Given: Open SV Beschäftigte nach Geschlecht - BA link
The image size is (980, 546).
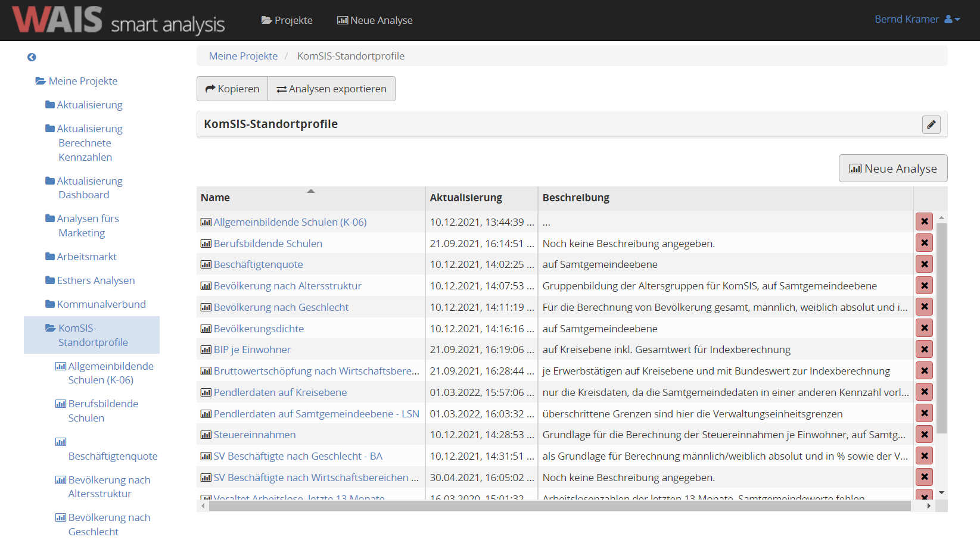Looking at the screenshot, I should [298, 456].
